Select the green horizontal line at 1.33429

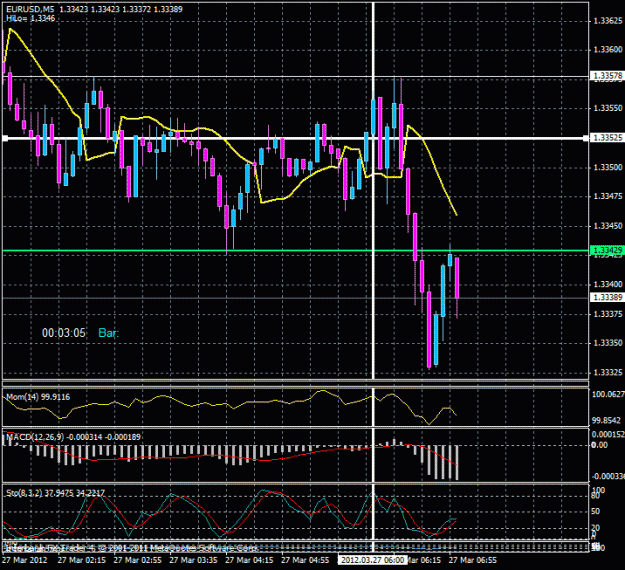295,251
